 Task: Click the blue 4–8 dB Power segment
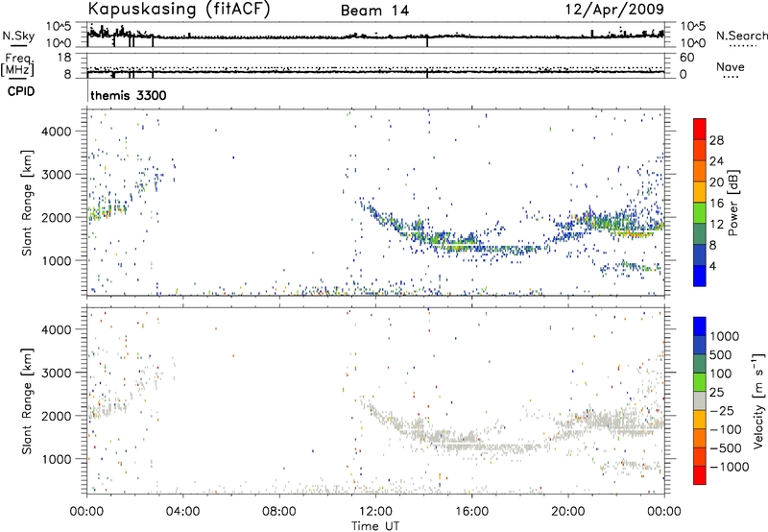tap(700, 254)
